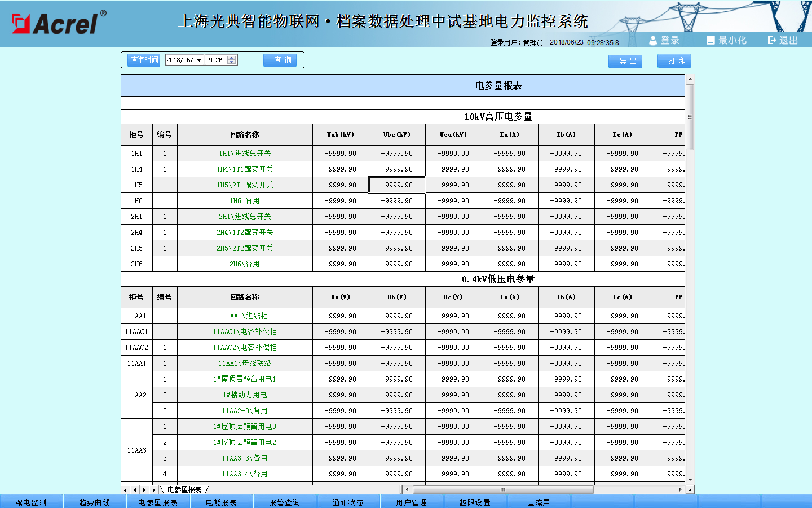Go to first sheet using navigation arrow
The height and width of the screenshot is (508, 812).
[125, 490]
